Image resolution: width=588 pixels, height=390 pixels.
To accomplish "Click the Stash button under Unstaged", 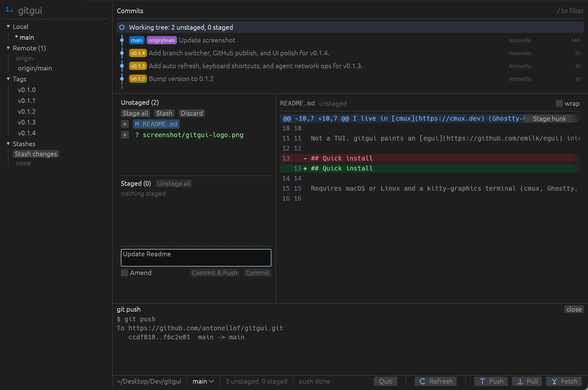I will tap(164, 113).
